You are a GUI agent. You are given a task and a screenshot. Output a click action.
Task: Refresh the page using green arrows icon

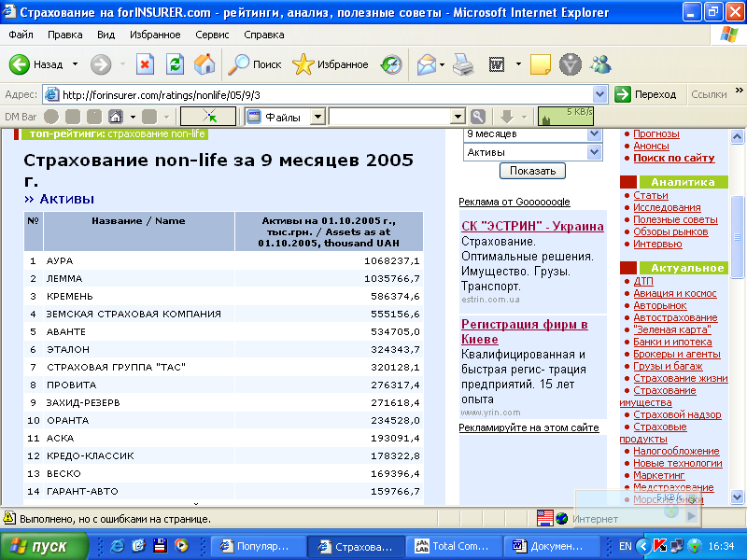pos(175,64)
